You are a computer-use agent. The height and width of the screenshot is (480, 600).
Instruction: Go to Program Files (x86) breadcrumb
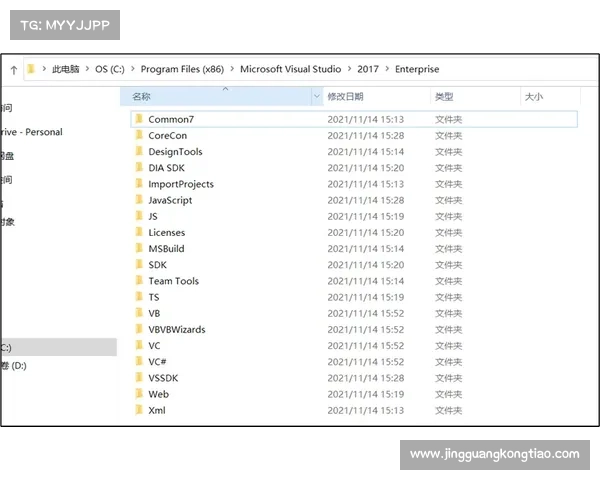click(182, 69)
